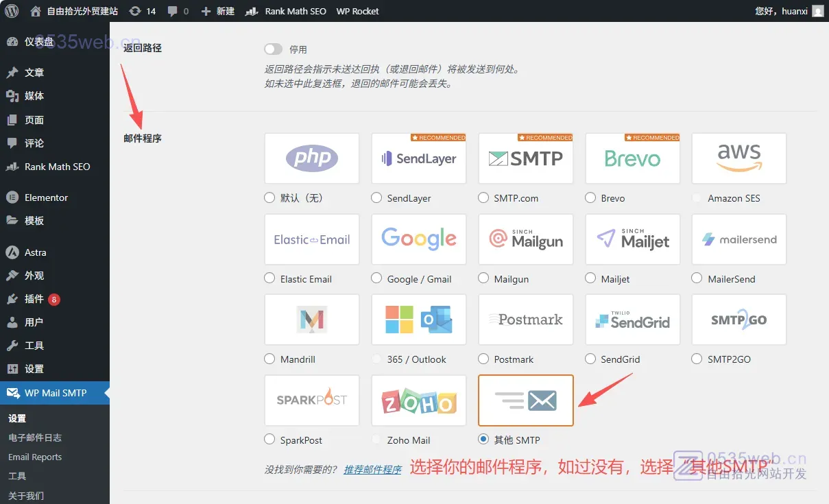Toggle the return path switch
The image size is (829, 504).
[273, 49]
